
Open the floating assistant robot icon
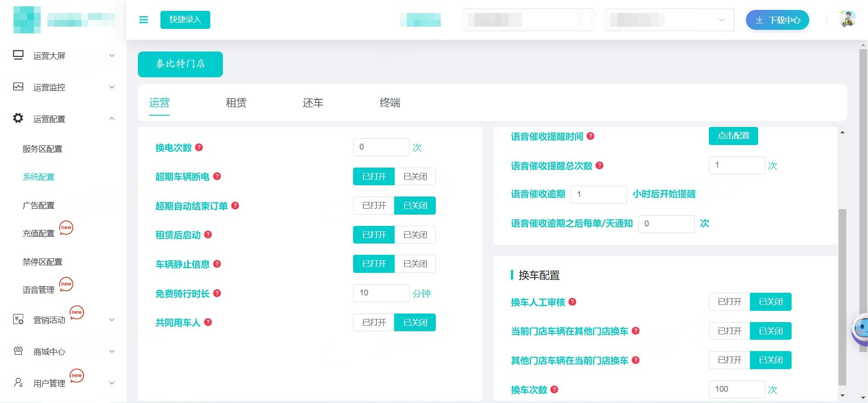point(860,330)
